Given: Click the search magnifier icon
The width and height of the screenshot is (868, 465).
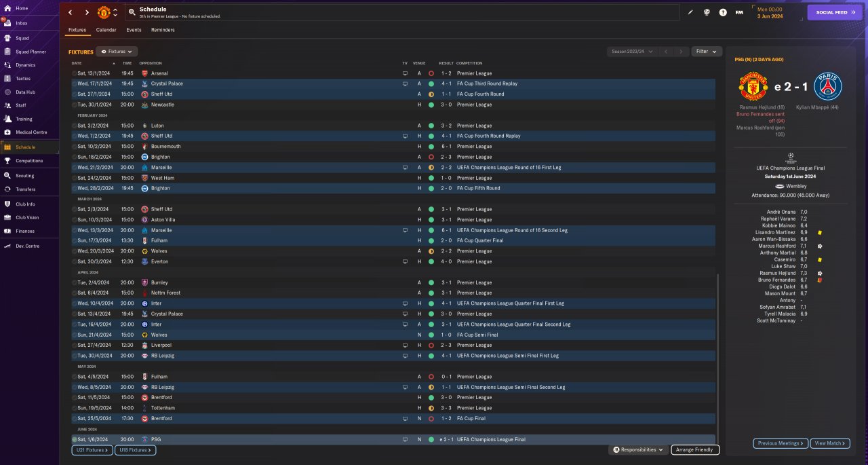Looking at the screenshot, I should coord(131,12).
